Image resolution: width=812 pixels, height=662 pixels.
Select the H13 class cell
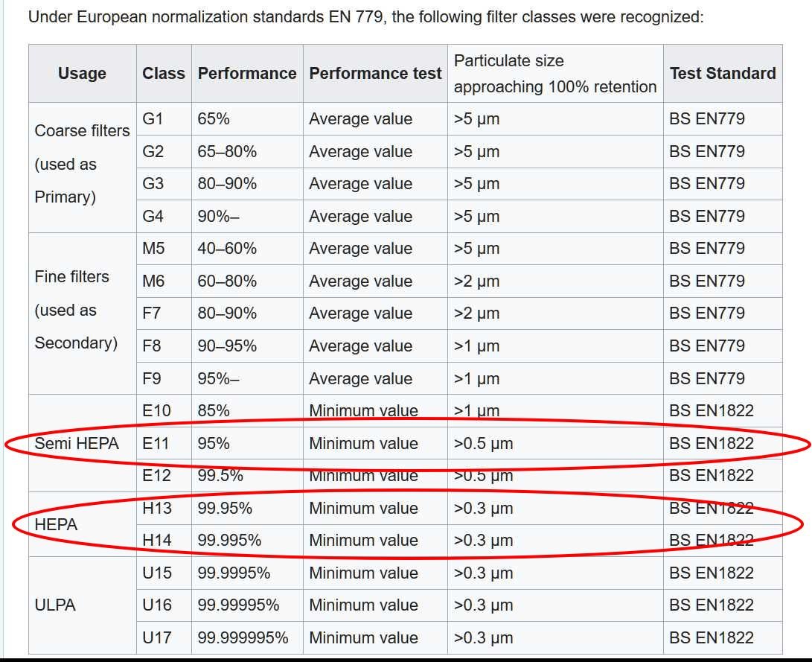(x=156, y=509)
